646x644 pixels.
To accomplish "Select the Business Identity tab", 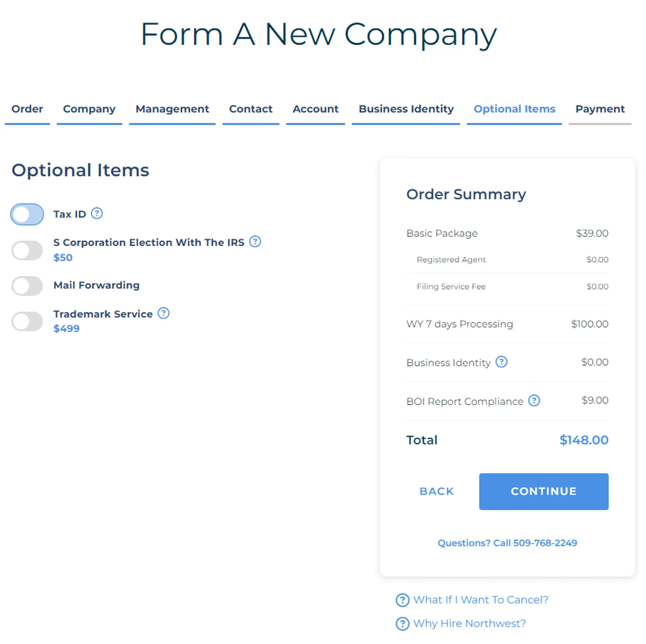I will click(406, 109).
